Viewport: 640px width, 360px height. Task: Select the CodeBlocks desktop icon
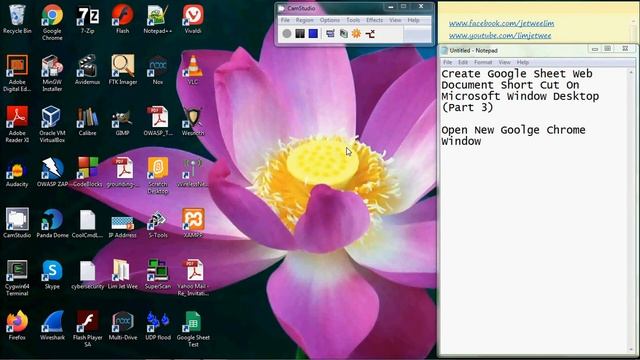pyautogui.click(x=87, y=173)
